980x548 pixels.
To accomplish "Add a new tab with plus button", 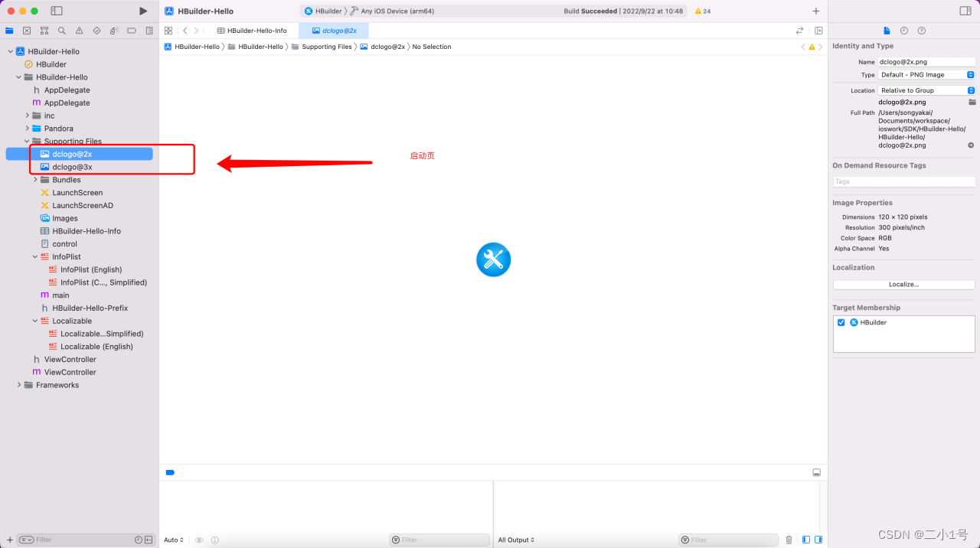I will 816,11.
